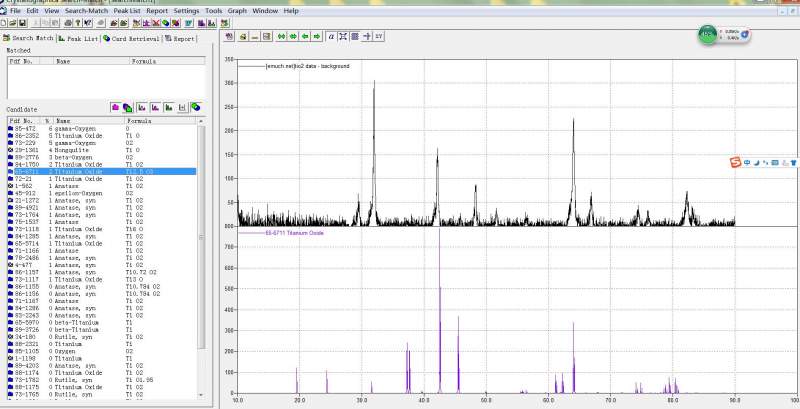The width and height of the screenshot is (800, 409).
Task: Click the first green double-arrow graph button
Action: pos(279,37)
